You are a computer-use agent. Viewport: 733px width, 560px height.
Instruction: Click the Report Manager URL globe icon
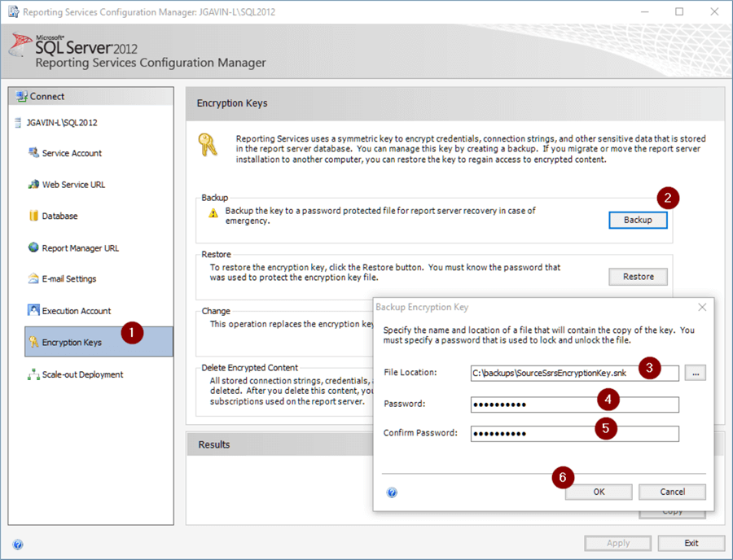[x=33, y=247]
